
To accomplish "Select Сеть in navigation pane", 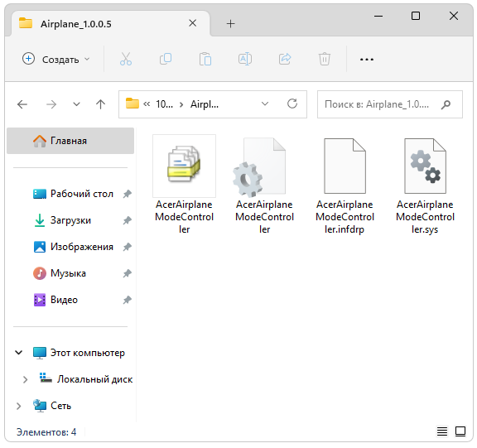I will (52, 406).
